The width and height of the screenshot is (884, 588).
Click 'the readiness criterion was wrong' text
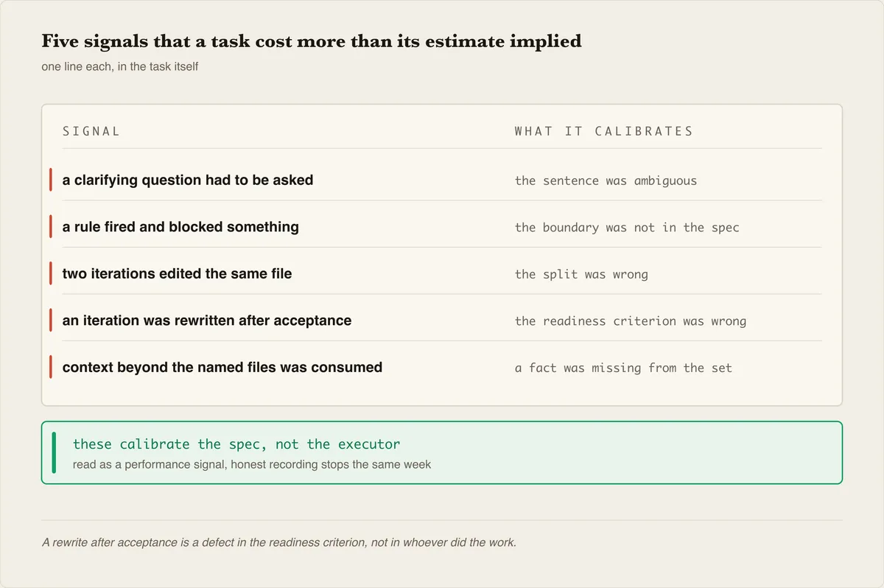(631, 321)
